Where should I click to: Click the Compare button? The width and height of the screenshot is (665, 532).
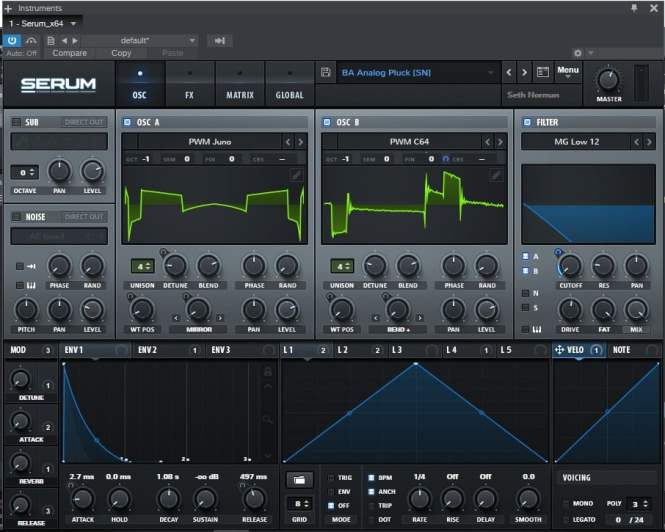point(70,53)
